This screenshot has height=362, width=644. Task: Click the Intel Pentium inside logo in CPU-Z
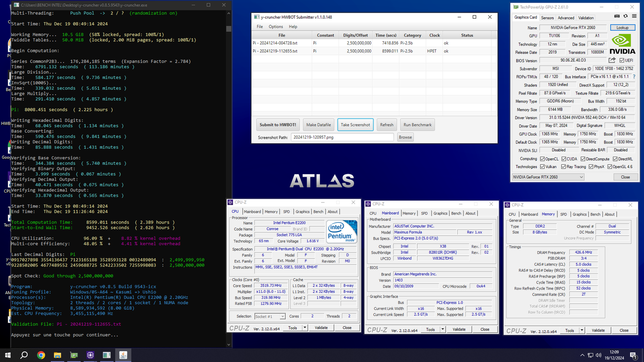[342, 232]
